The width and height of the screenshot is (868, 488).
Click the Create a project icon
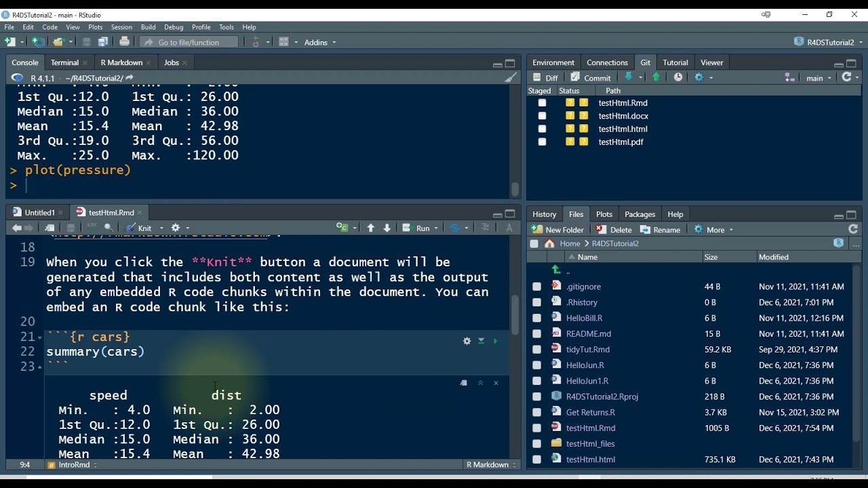pyautogui.click(x=37, y=42)
